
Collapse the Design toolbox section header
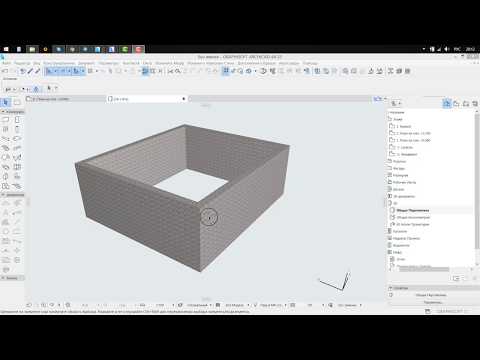point(12,112)
